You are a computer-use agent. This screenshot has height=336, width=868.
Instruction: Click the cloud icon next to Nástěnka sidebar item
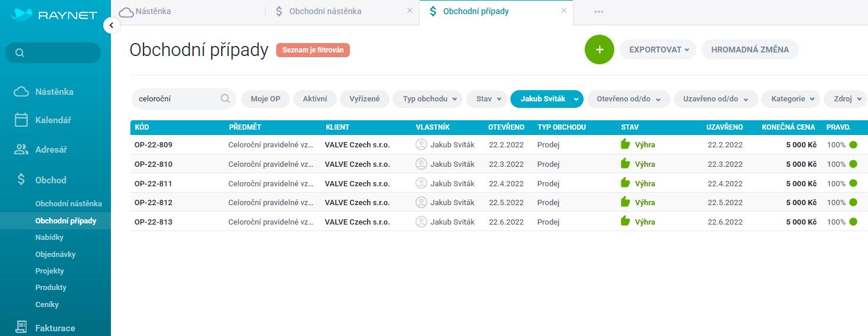(21, 92)
